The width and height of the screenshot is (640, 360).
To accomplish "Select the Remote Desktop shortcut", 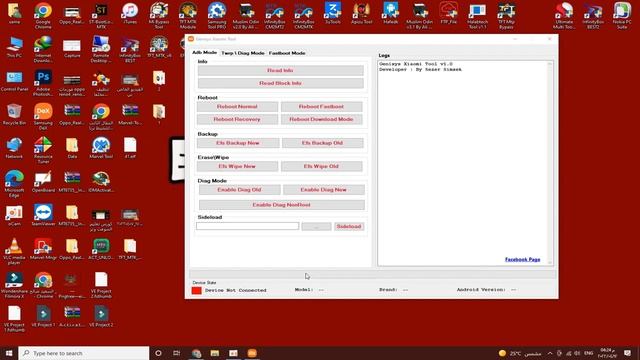I will tap(101, 49).
